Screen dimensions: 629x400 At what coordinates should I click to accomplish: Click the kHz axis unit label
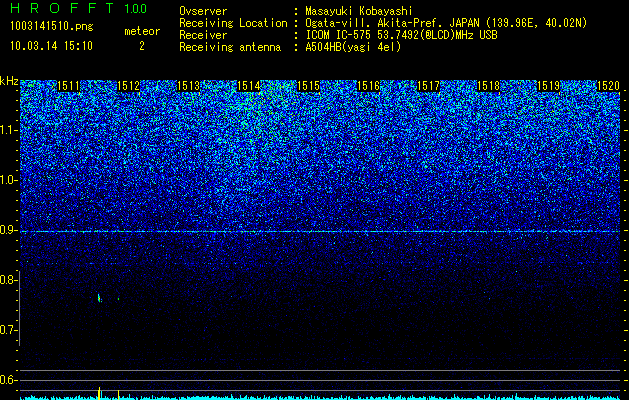(x=9, y=81)
